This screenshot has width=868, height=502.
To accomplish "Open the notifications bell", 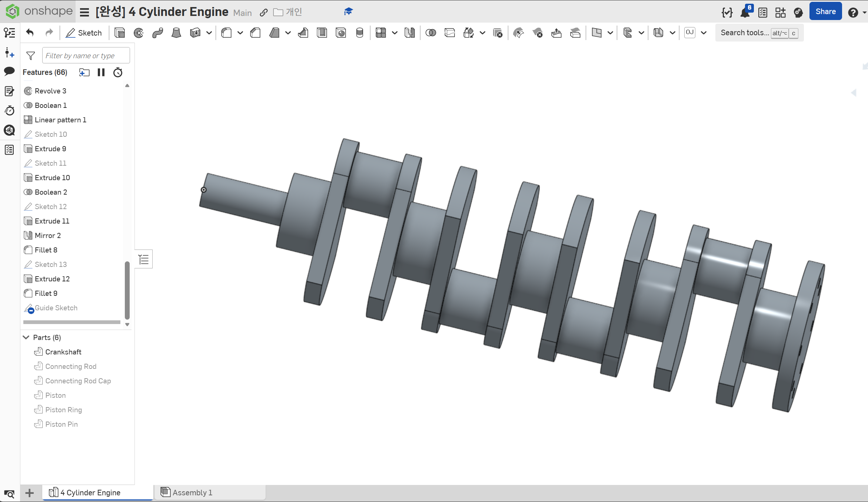I will [745, 12].
